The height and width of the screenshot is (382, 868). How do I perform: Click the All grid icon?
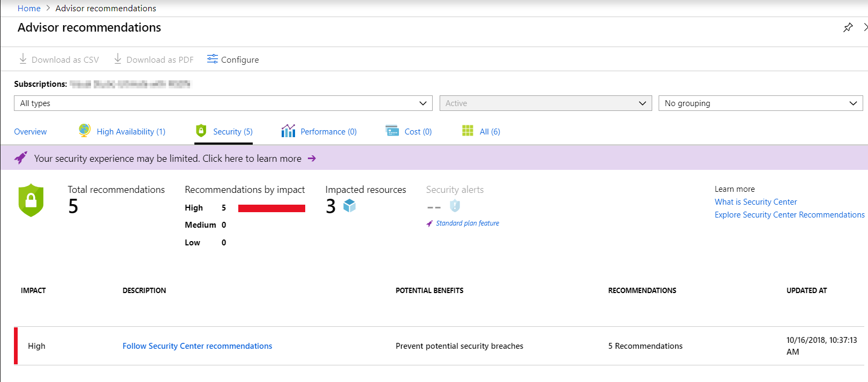pos(468,131)
